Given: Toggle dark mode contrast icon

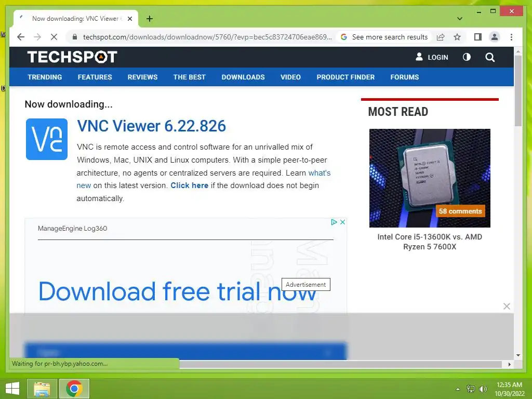Looking at the screenshot, I should (x=467, y=57).
